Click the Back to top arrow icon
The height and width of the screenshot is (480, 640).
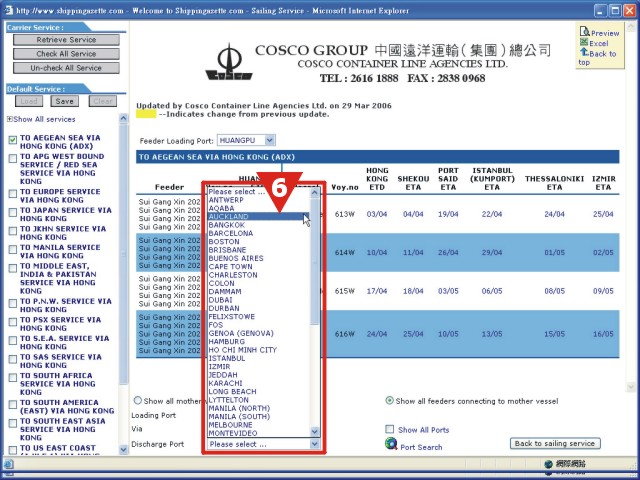584,52
